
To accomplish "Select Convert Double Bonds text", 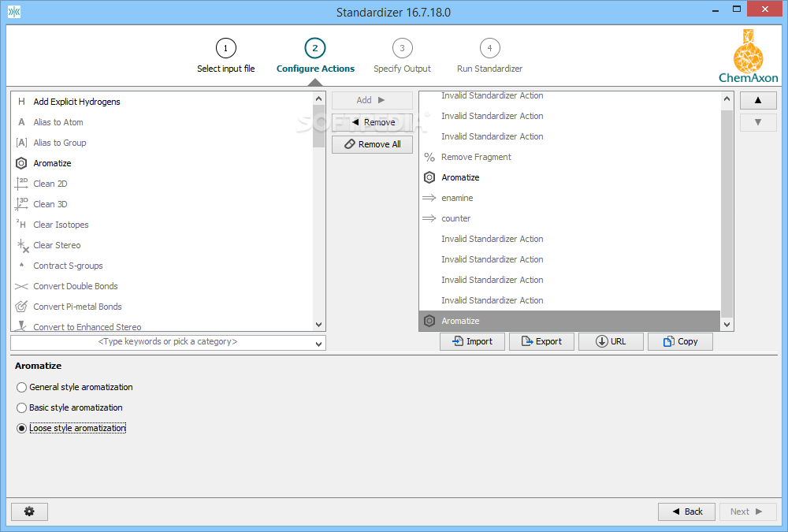I will point(76,286).
